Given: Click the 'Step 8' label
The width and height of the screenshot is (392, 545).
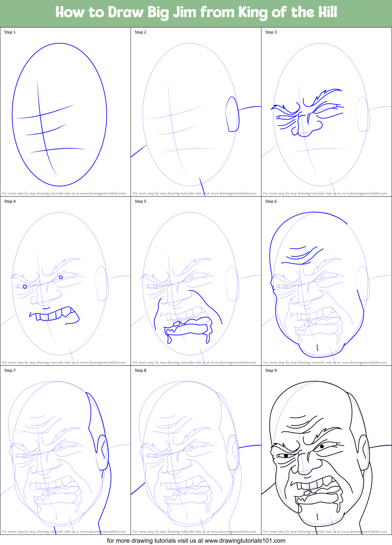Looking at the screenshot, I should (140, 370).
